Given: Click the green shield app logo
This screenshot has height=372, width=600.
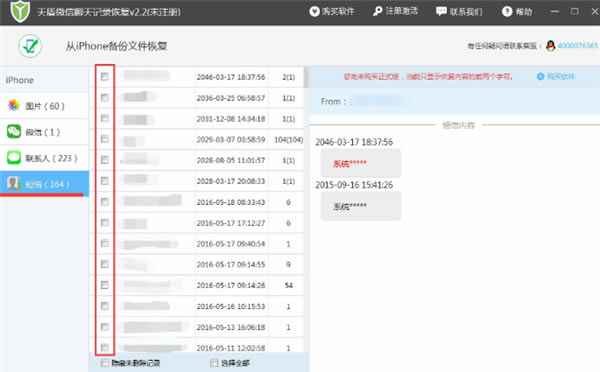Looking at the screenshot, I should (x=20, y=11).
